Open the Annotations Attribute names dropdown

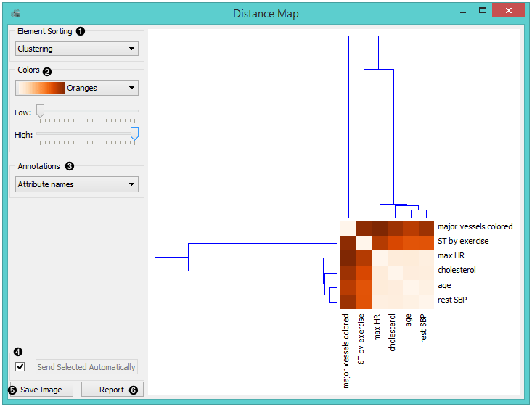tap(77, 184)
